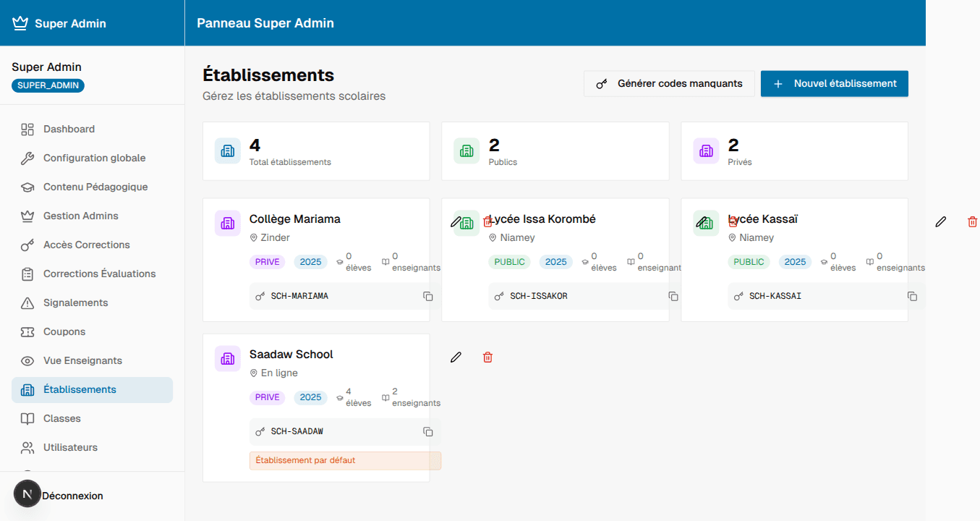
Task: Click the Publics stat label
Action: 503,163
